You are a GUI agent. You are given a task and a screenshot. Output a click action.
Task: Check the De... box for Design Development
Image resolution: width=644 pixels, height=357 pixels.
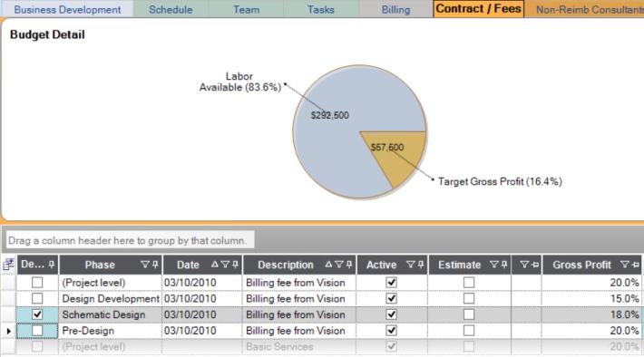coord(37,298)
